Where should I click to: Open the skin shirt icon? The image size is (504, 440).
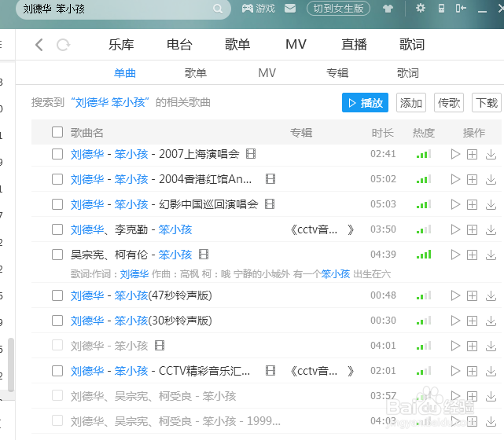(388, 9)
